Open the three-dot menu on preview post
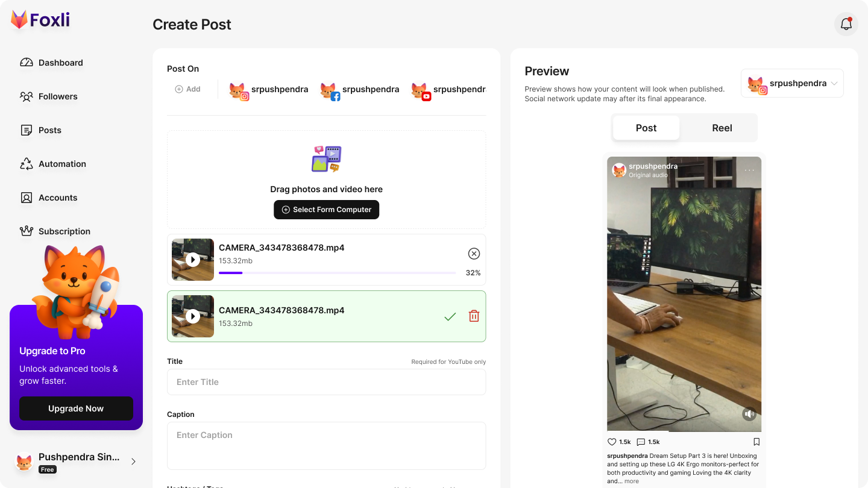Image resolution: width=868 pixels, height=488 pixels. [x=749, y=170]
